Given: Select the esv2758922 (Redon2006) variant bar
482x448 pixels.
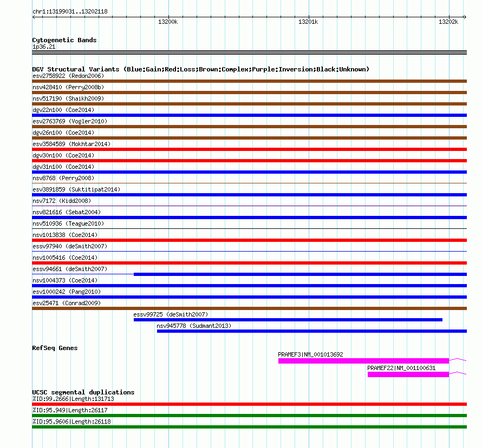Looking at the screenshot, I should [x=249, y=81].
